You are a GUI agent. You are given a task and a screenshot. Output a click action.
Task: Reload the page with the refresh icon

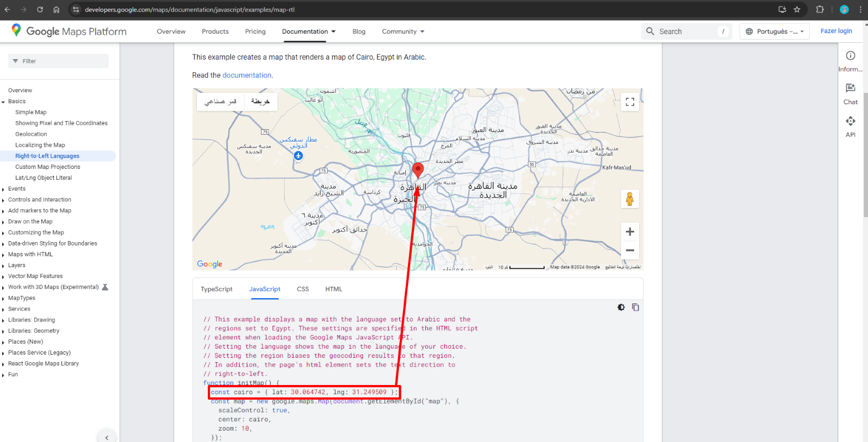click(40, 9)
